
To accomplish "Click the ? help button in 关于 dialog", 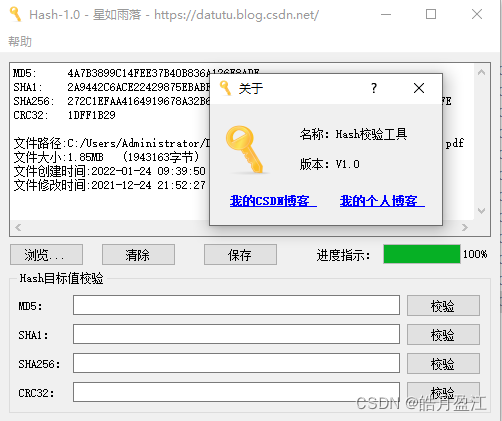I will (x=374, y=88).
